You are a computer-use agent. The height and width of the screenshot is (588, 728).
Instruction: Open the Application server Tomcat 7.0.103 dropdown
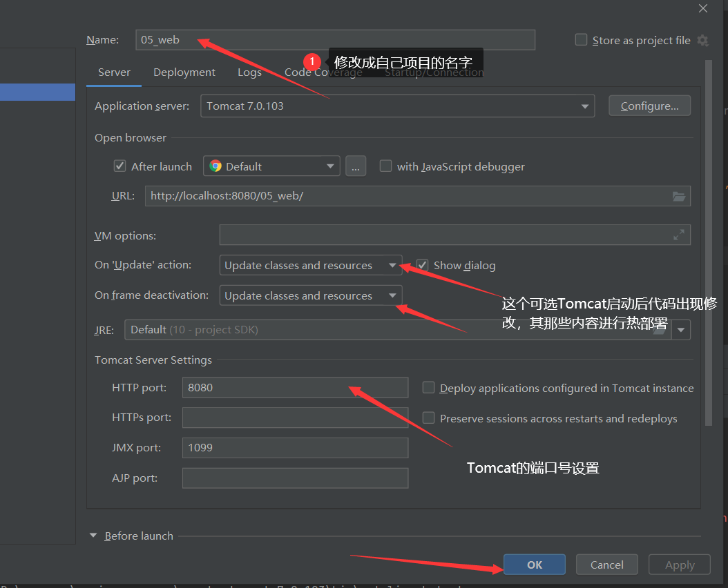click(397, 106)
